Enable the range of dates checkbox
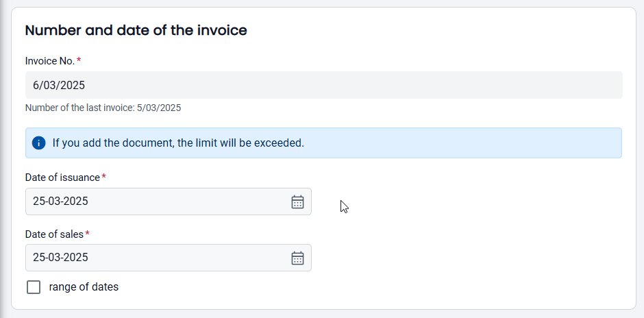Image resolution: width=644 pixels, height=318 pixels. (x=34, y=287)
